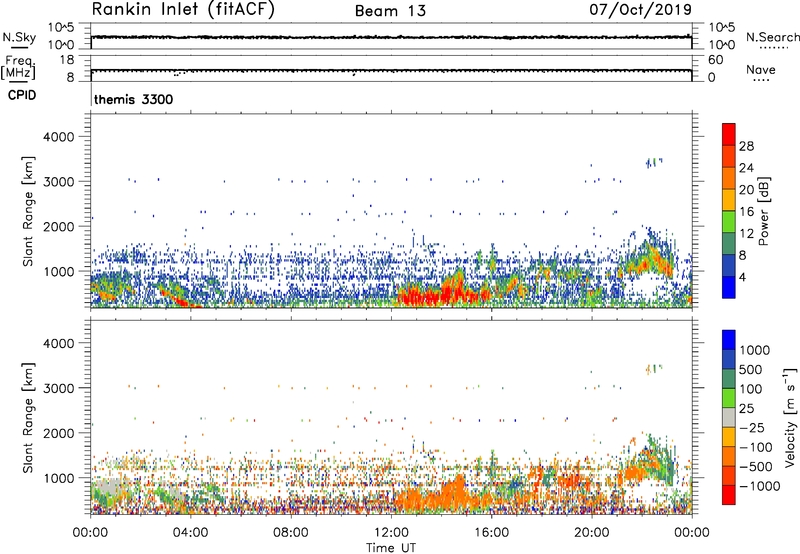The height and width of the screenshot is (554, 800).
Task: Click the 'Power [dB]' colorbar label
Action: [764, 211]
